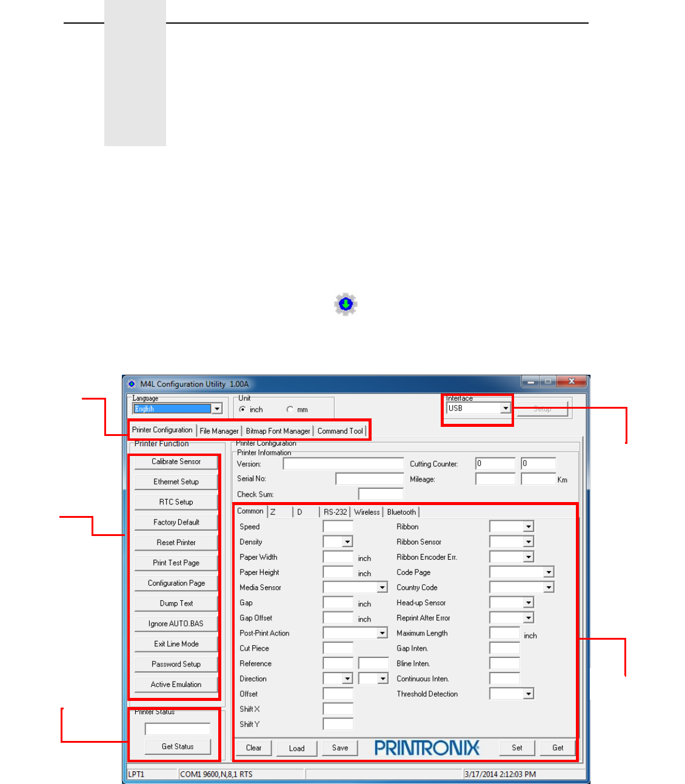This screenshot has height=784, width=685.
Task: Click the blue gear download icon above window
Action: point(346,304)
